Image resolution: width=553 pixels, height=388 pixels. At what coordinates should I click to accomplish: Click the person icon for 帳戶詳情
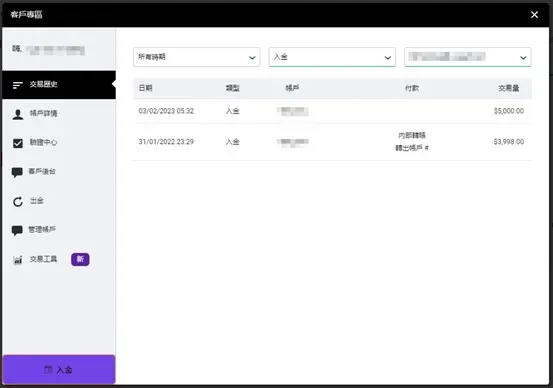[x=18, y=114]
